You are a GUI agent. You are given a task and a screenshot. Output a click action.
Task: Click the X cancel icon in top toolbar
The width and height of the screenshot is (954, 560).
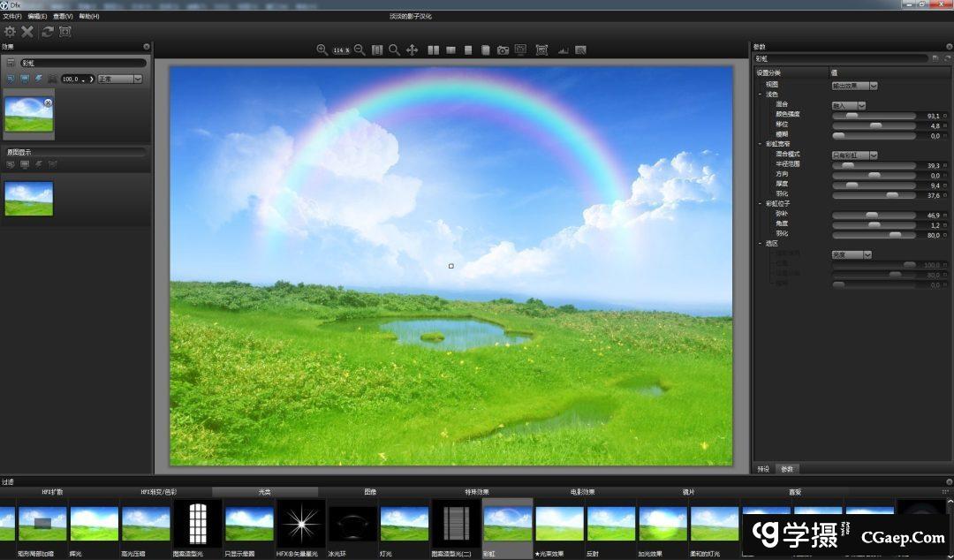click(27, 32)
